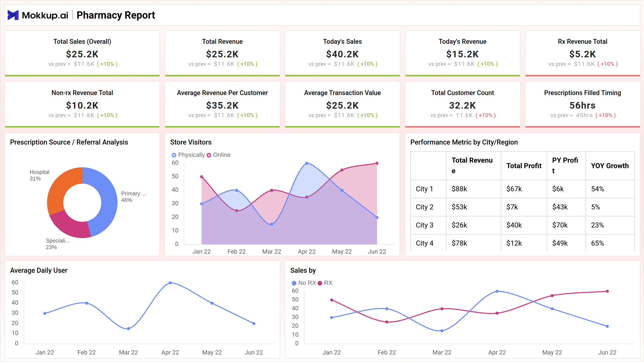Click Jan 22 Online point in Store Visitors
This screenshot has height=362, width=644.
coord(202,177)
